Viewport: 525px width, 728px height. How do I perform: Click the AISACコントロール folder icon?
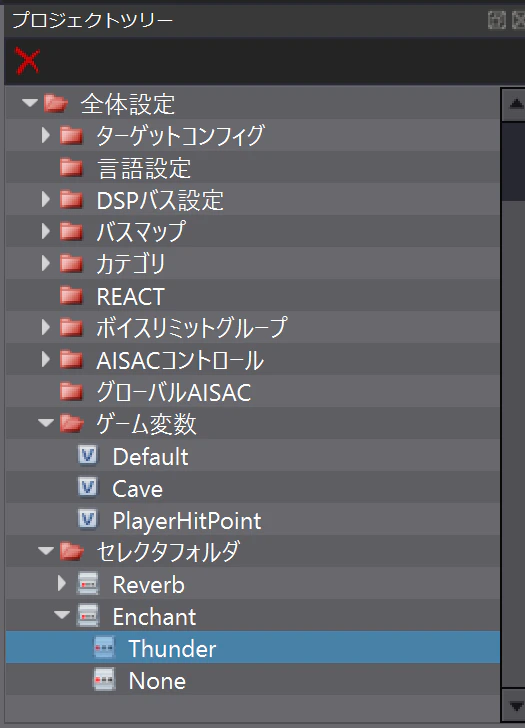coord(71,360)
